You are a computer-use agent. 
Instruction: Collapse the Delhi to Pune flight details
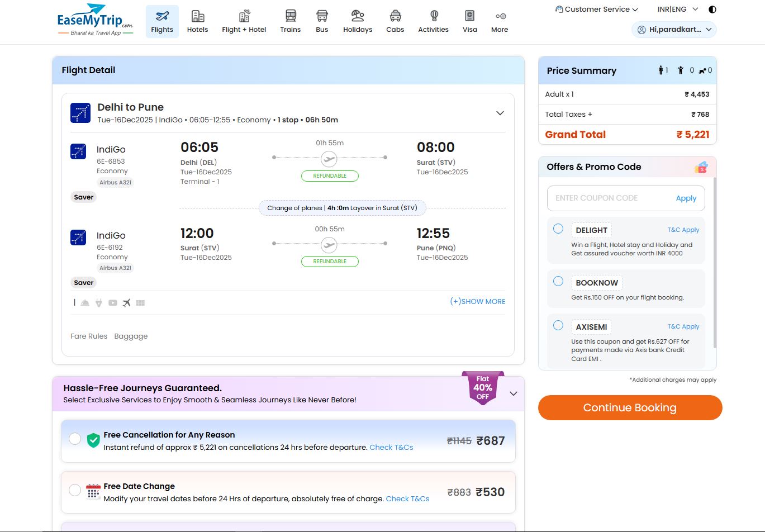tap(500, 113)
